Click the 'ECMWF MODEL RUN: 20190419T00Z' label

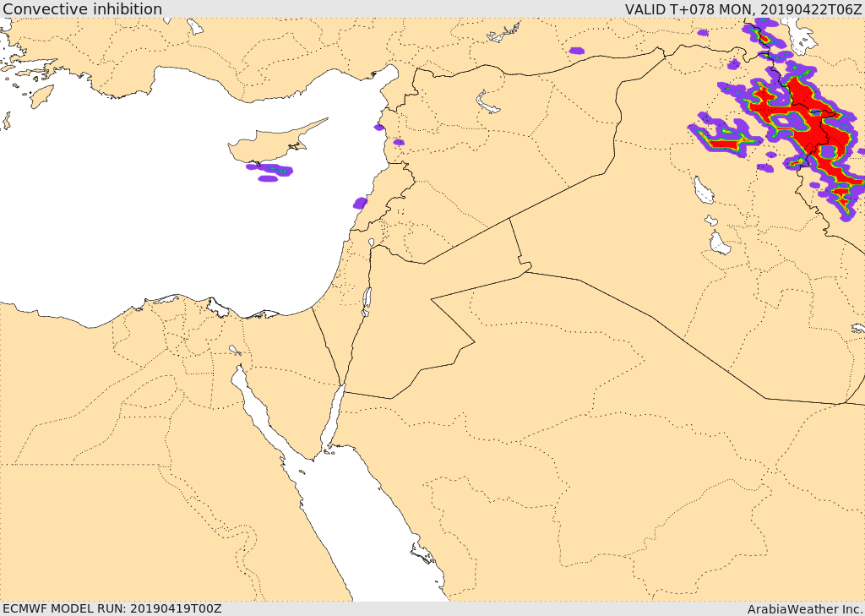tap(112, 608)
